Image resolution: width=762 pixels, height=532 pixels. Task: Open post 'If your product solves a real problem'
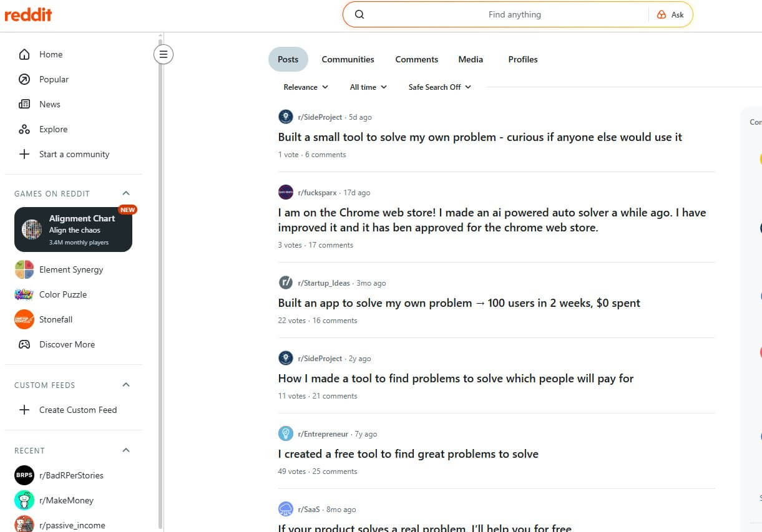tap(424, 528)
